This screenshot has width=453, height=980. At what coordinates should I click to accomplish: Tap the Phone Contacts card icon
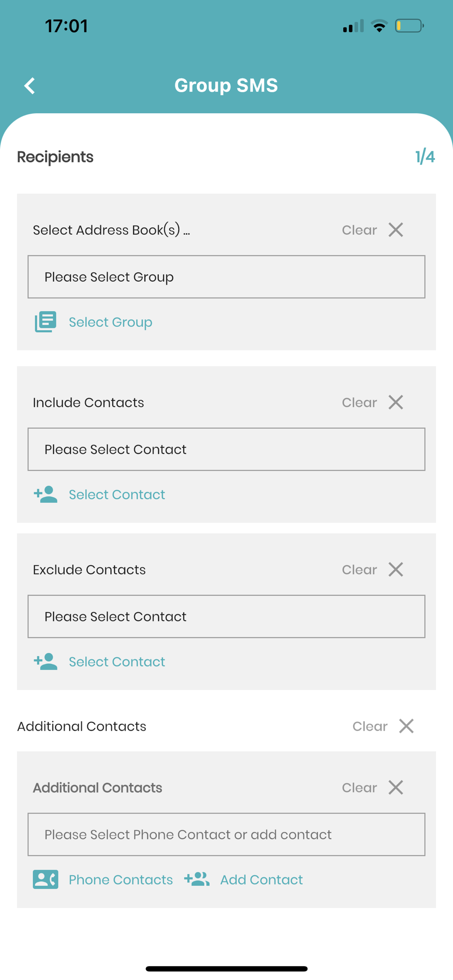[46, 880]
